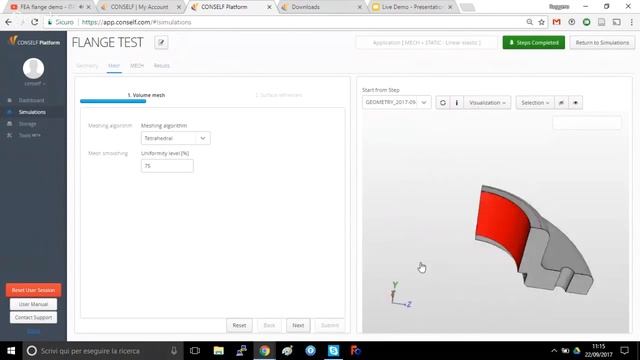Bookmark page with the star icon
The image size is (640, 360).
542,22
